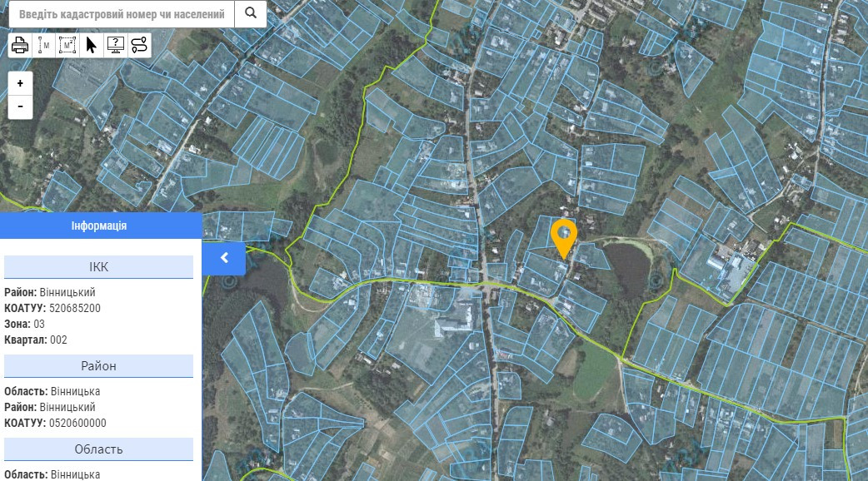Zoom out with the minus button
868x481 pixels.
point(21,107)
